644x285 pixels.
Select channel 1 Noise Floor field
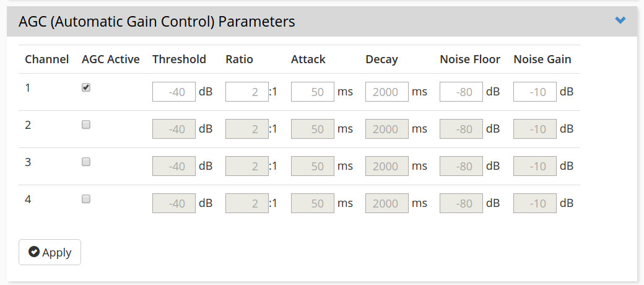(x=461, y=92)
